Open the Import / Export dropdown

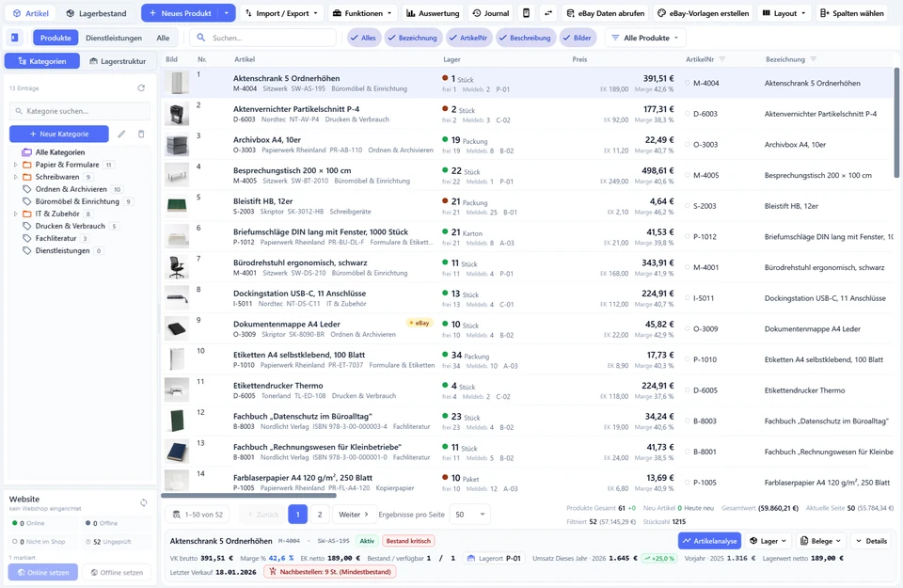tap(281, 13)
